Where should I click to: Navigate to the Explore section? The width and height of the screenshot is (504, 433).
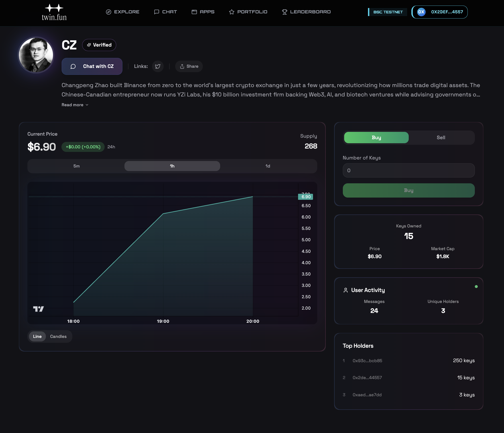pos(122,12)
